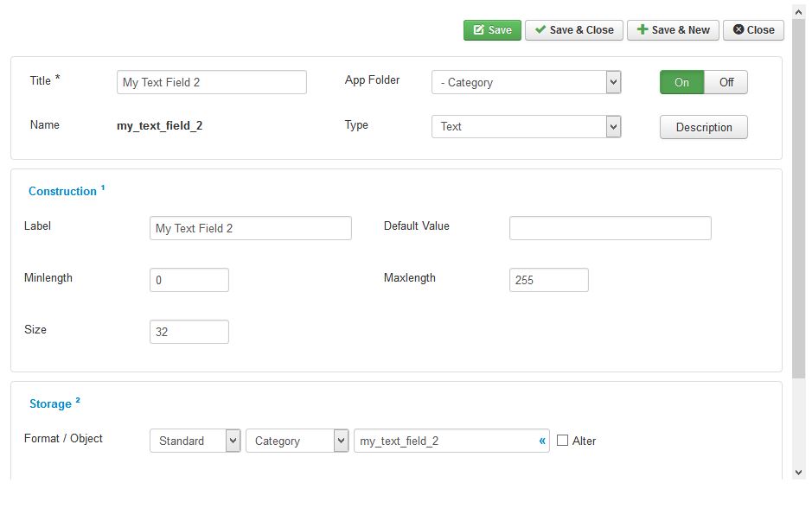Open the Description button

click(704, 127)
